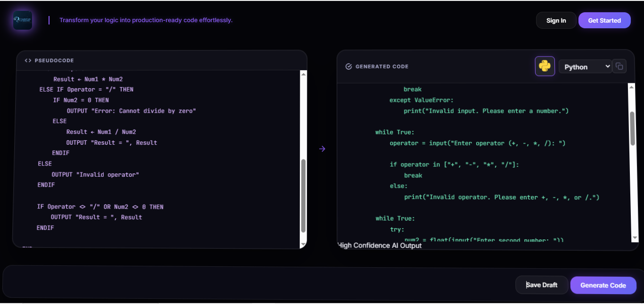Click the generated code checkmark icon
This screenshot has width=644, height=304.
[x=349, y=66]
